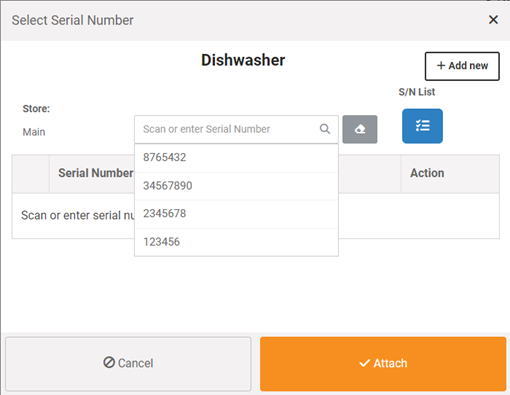Click the Action column header
Screen dimensions: 510x395
(427, 173)
